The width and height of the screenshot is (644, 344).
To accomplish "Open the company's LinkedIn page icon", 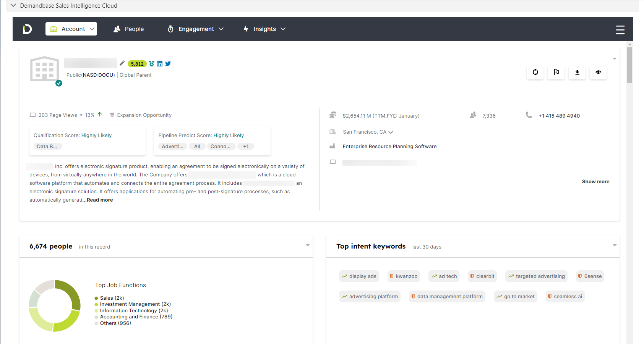I will (x=159, y=63).
